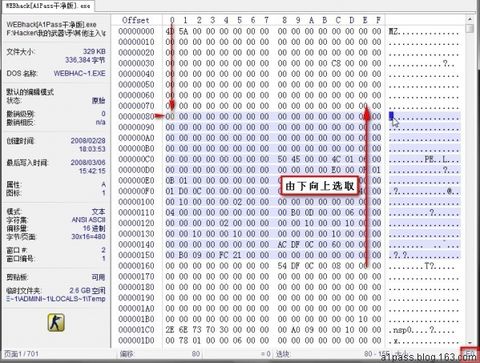Select byte 4D at offset 00000000

[x=170, y=31]
